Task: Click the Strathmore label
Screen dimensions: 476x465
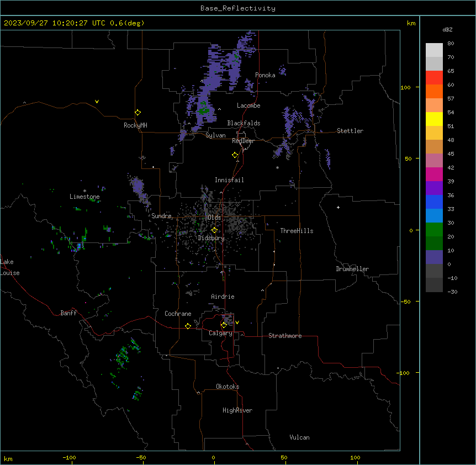Action: coord(285,336)
